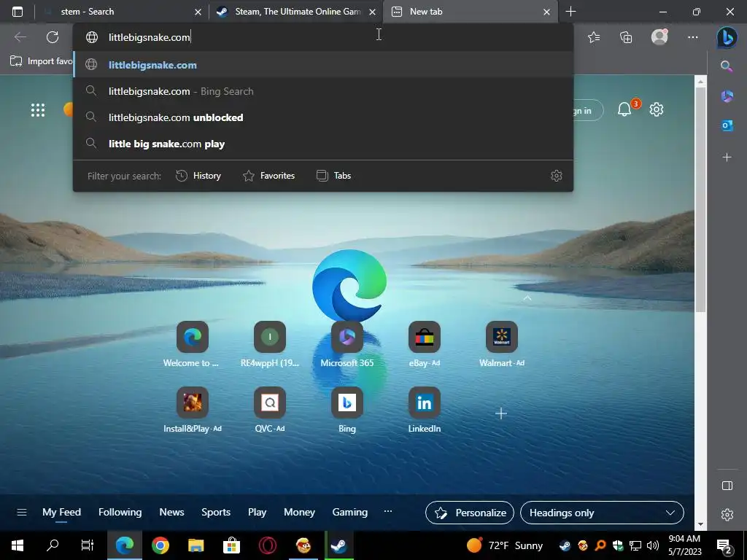Open the Walmart quick link tile

click(x=502, y=337)
